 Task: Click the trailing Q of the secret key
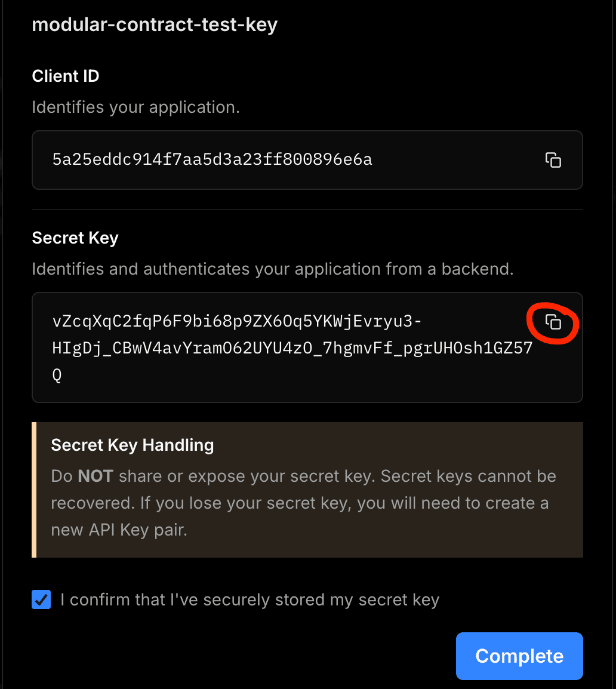(x=57, y=376)
